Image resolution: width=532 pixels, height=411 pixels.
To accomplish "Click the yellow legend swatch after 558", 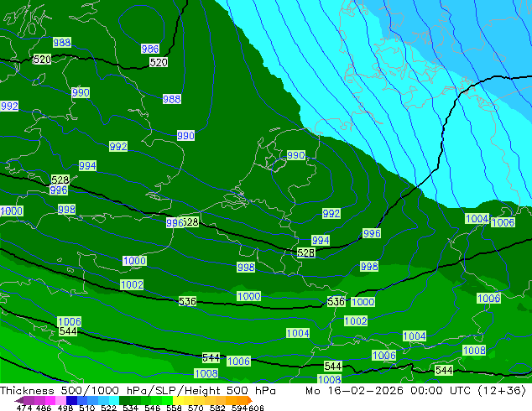I will click(x=178, y=401).
